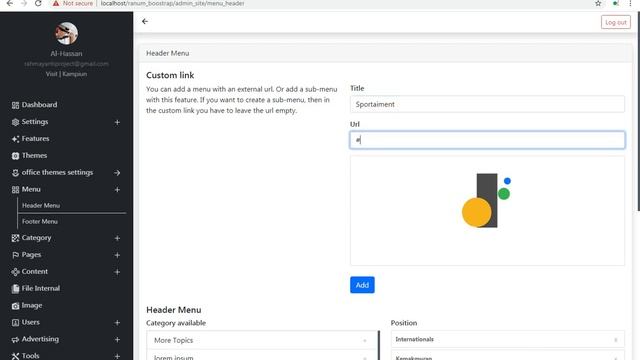Click the Title input field
This screenshot has width=640, height=360.
(487, 104)
